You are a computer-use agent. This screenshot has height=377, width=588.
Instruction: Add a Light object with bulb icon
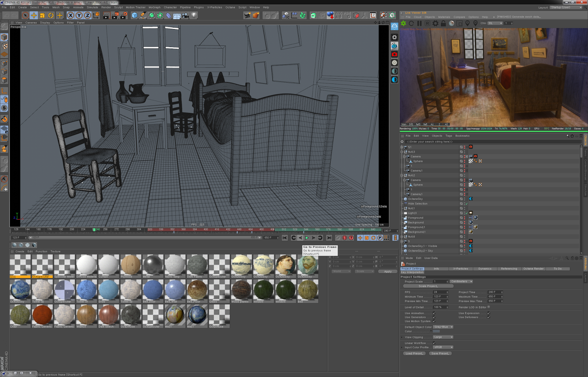(194, 15)
